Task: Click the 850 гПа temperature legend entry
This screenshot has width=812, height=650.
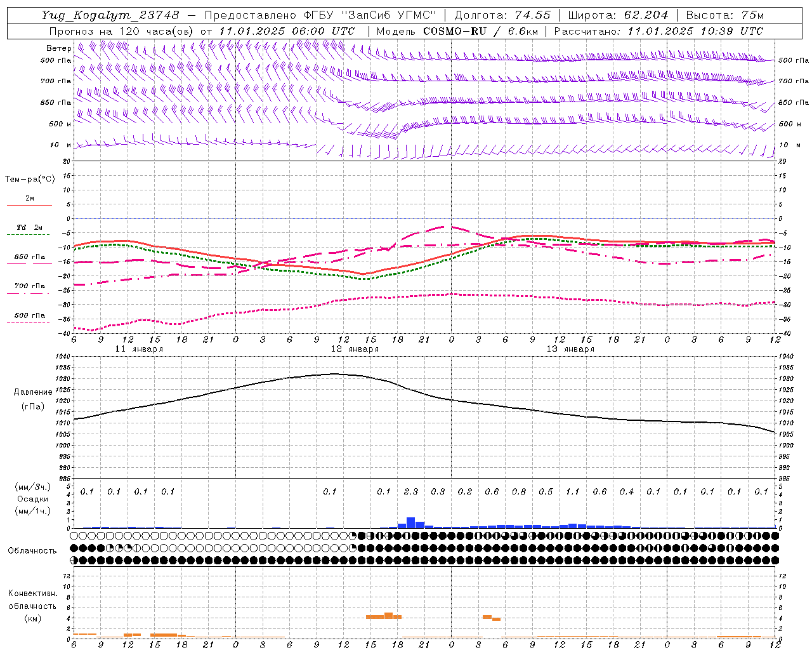Action: (30, 257)
